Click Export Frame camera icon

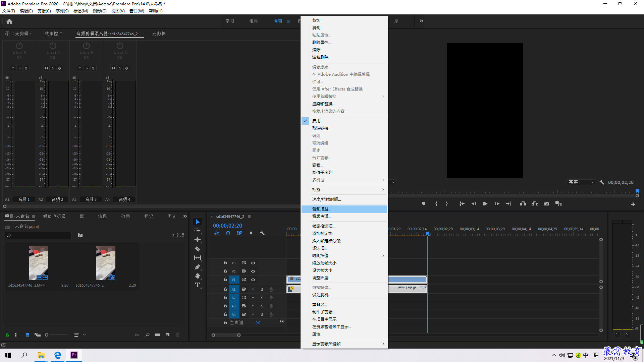click(547, 204)
